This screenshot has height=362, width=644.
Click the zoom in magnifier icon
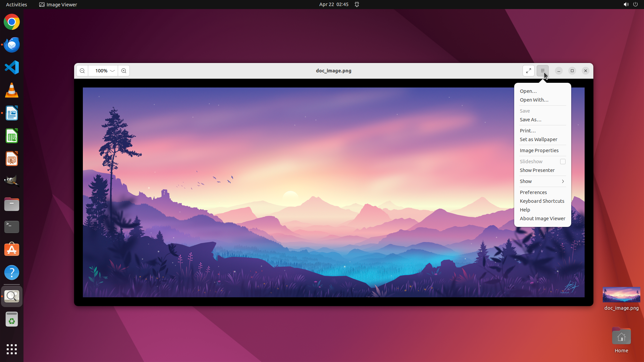124,71
